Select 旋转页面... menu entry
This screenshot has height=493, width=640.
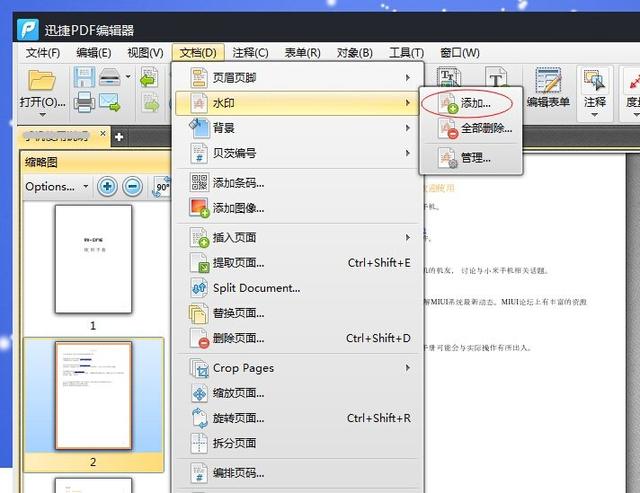click(x=297, y=418)
